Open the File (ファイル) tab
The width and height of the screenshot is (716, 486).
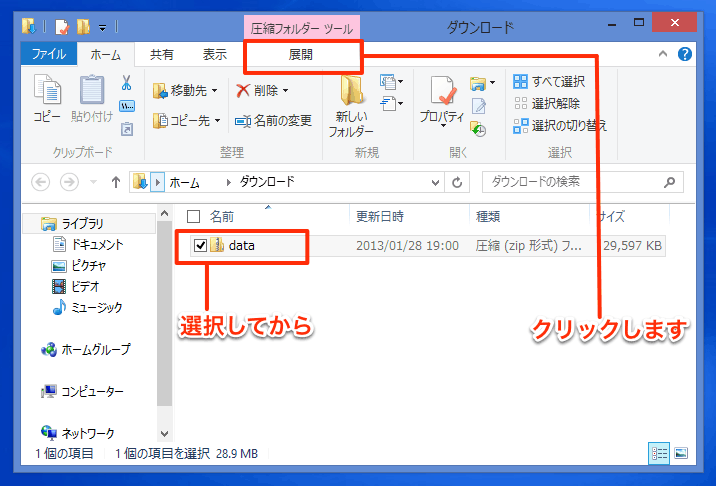pos(49,54)
